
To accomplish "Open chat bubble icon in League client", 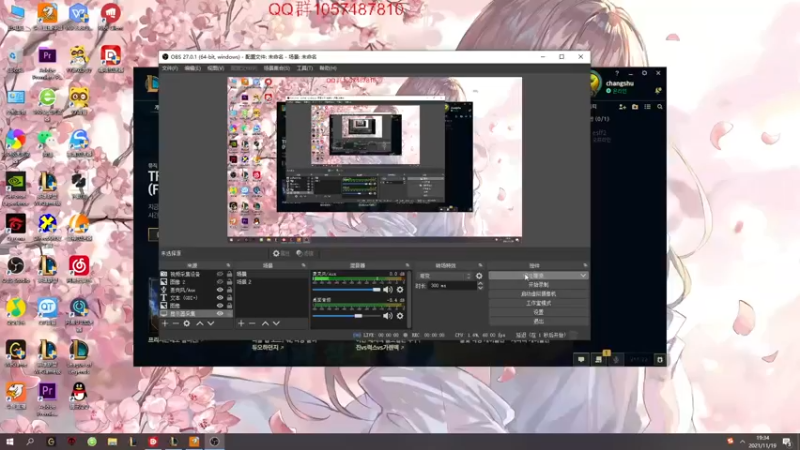I will tap(581, 360).
